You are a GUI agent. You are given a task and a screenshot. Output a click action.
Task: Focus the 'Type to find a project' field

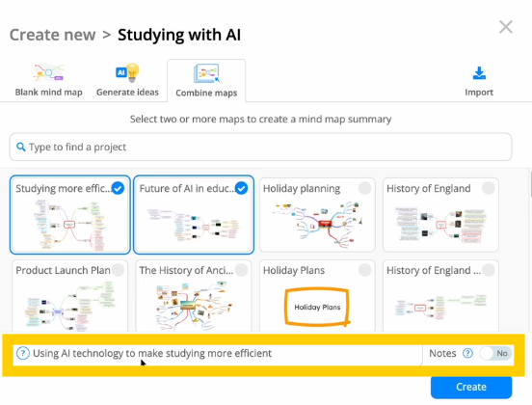(260, 147)
